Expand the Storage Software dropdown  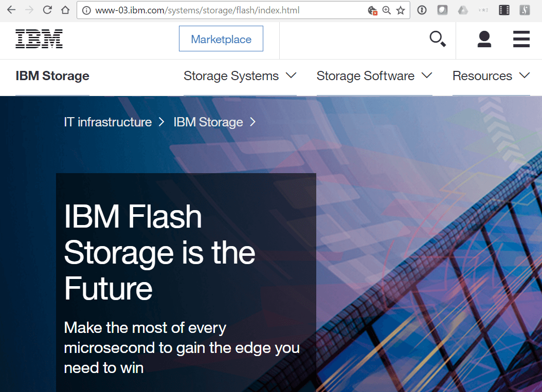[x=374, y=76]
